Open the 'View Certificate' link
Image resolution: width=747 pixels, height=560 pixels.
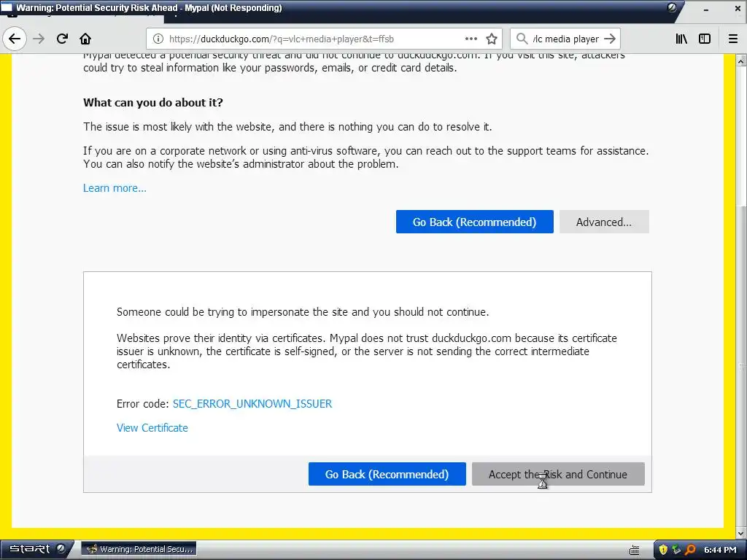coord(152,427)
